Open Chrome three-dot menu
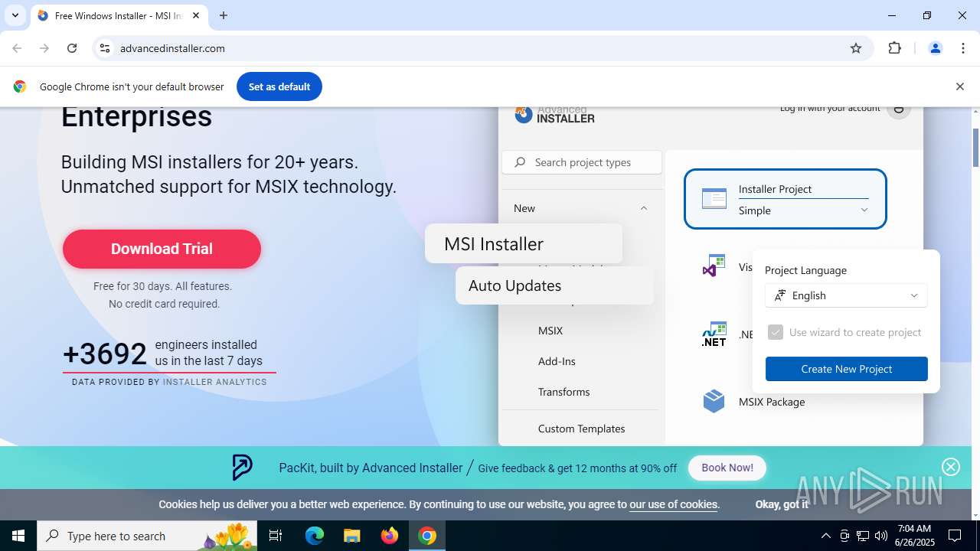 (x=963, y=48)
